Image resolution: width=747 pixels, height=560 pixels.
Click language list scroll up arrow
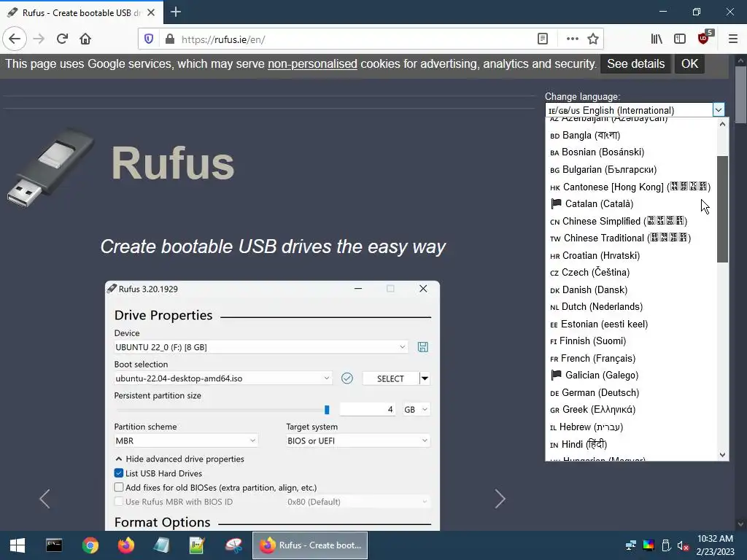coord(722,124)
